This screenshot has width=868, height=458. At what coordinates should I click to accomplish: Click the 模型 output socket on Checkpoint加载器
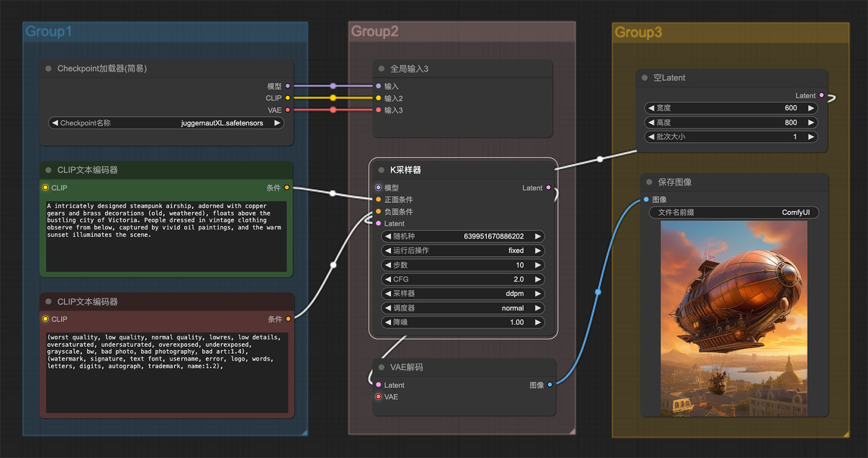[288, 86]
